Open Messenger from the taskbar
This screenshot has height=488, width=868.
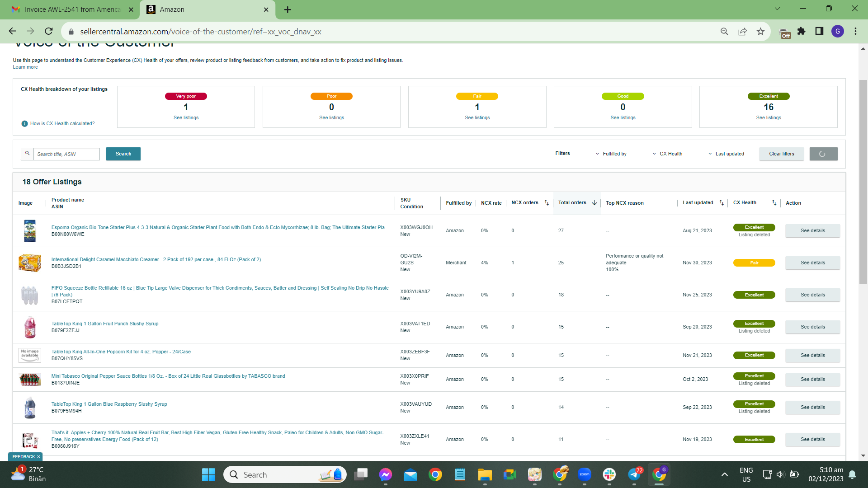(385, 475)
